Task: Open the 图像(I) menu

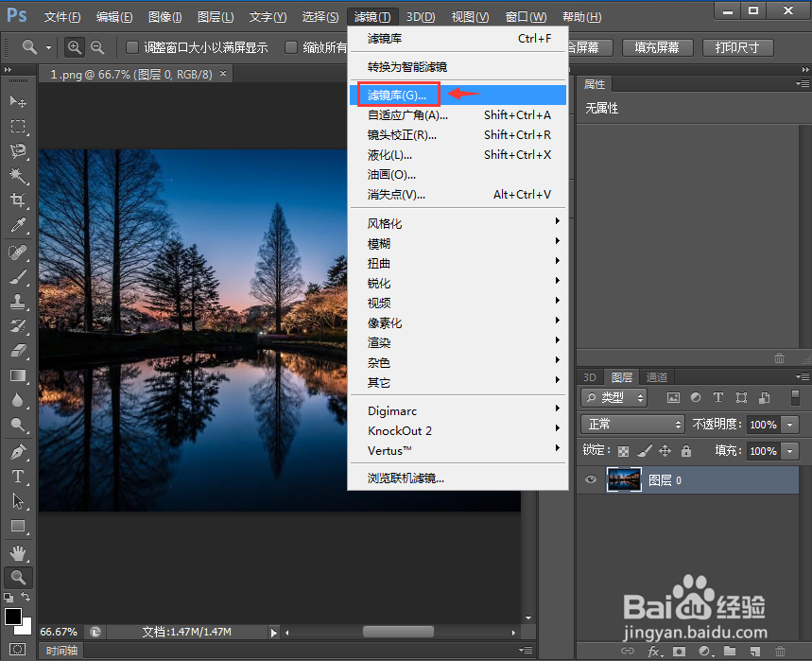Action: coord(164,17)
